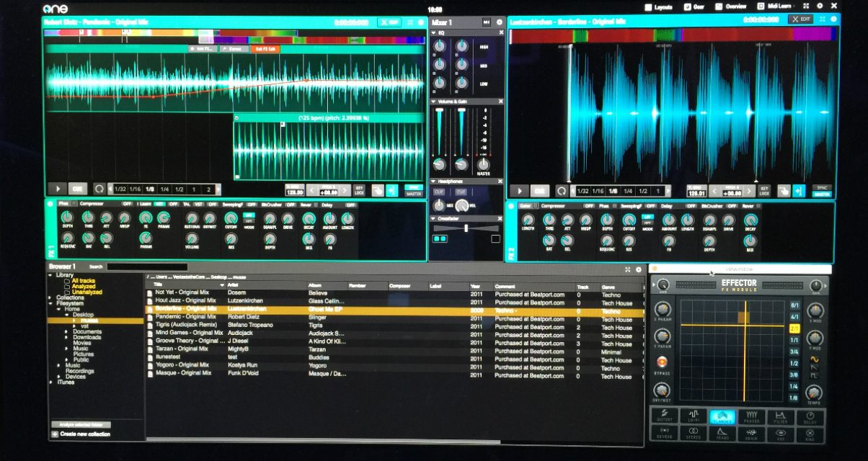The width and height of the screenshot is (868, 461).
Task: Expand iTunes tree node
Action: [x=52, y=382]
